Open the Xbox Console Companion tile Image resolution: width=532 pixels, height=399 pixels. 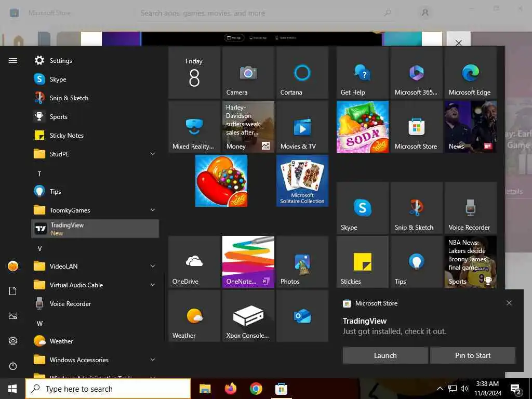point(248,315)
